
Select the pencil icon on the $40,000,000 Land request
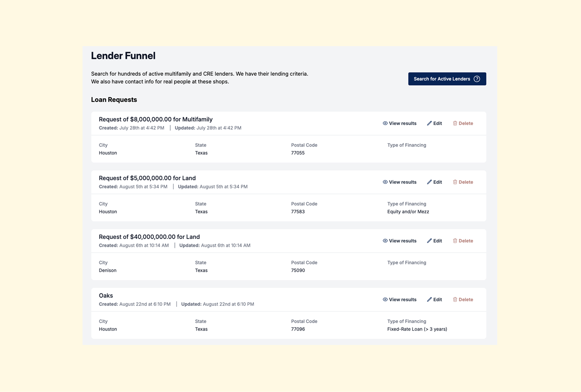[430, 241]
